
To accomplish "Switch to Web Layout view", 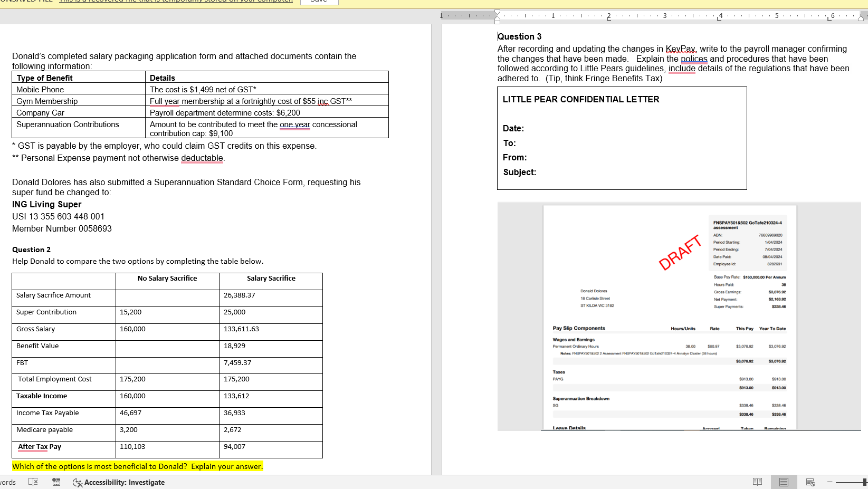I will pos(810,482).
